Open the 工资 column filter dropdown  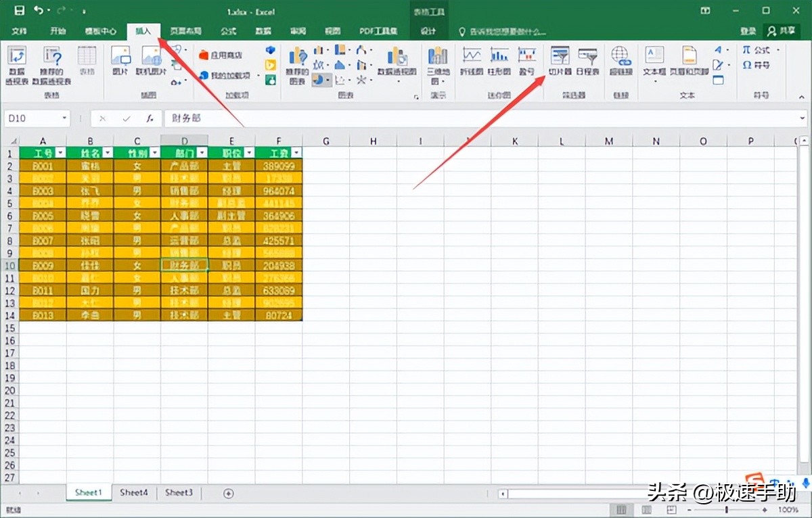(x=296, y=153)
